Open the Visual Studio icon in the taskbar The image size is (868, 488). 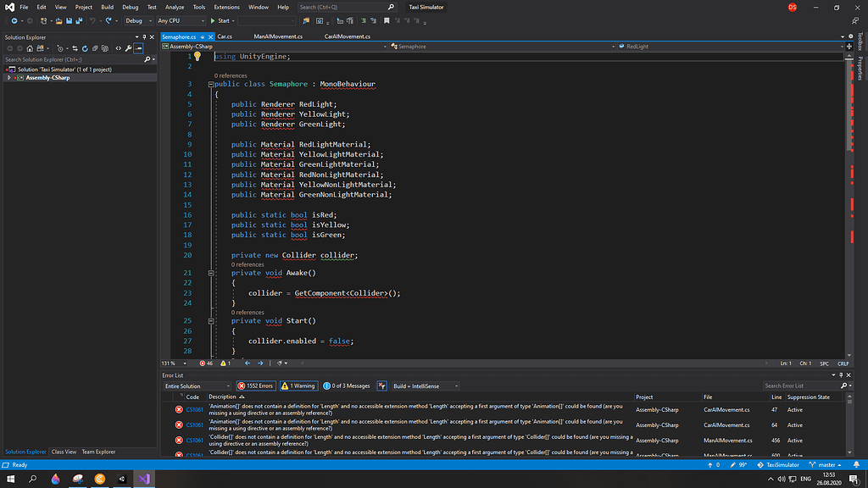tap(144, 479)
